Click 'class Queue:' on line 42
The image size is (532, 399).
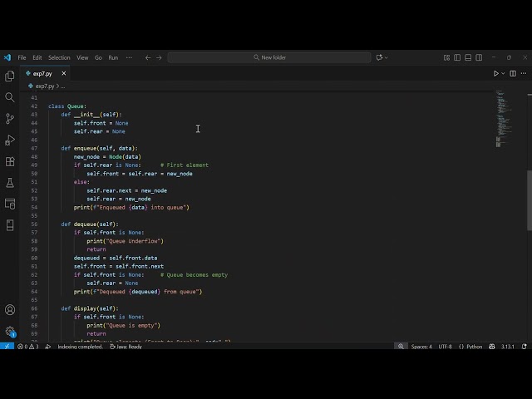pos(67,106)
